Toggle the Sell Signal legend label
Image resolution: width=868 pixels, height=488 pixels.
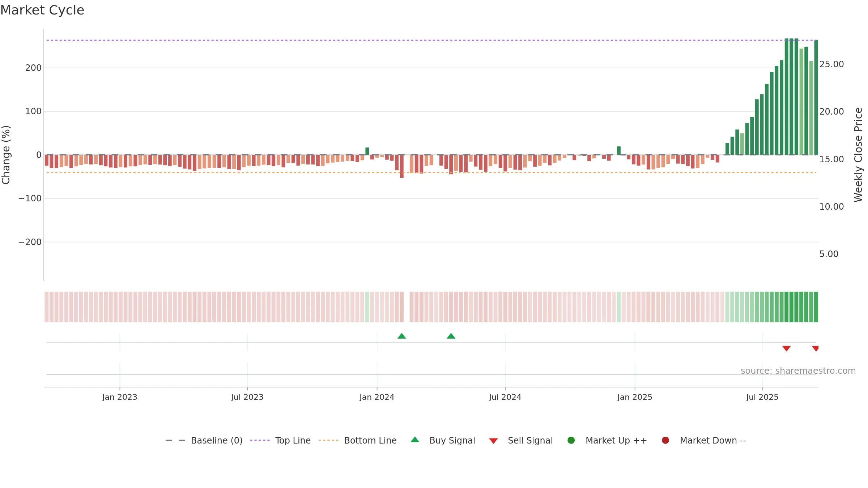530,441
